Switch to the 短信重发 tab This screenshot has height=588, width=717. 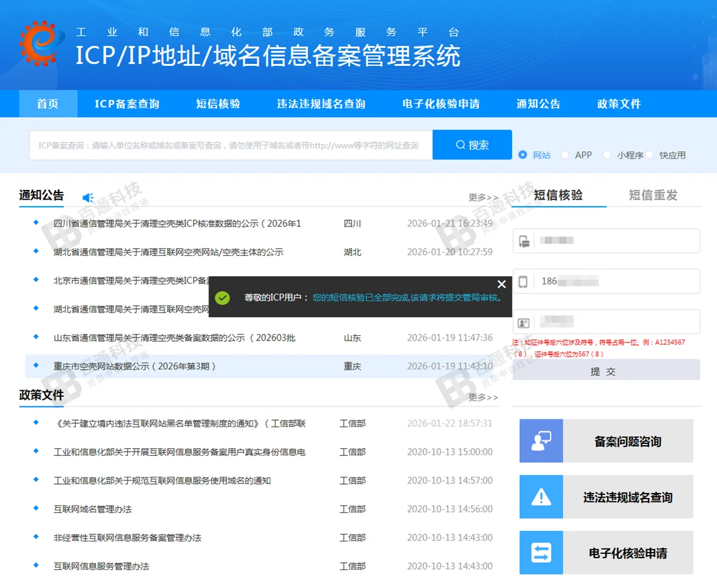[x=652, y=195]
